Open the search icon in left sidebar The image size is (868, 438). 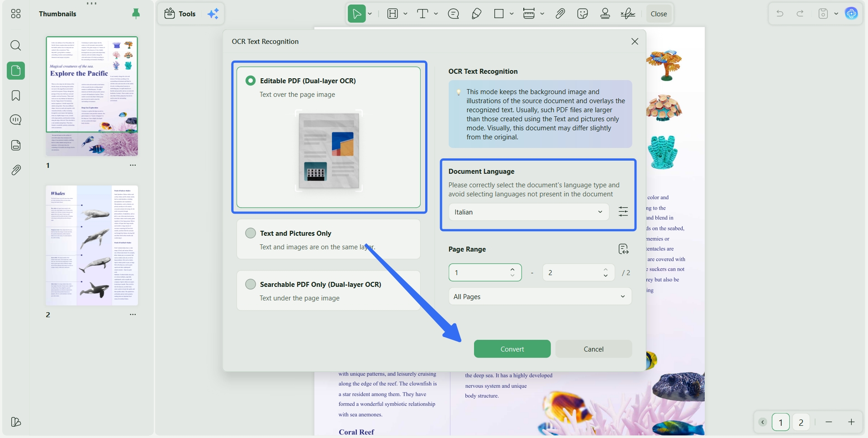click(x=16, y=45)
